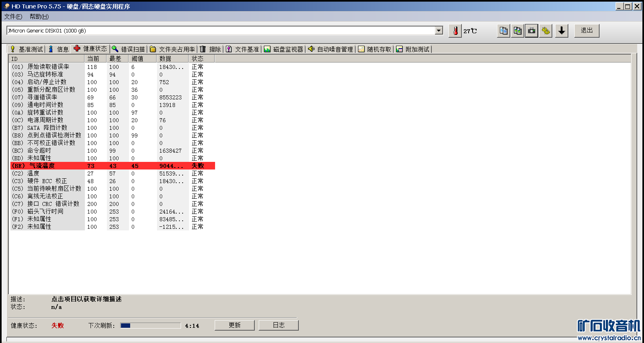The image size is (644, 343).
Task: Sort by the ID column header
Action: 47,59
